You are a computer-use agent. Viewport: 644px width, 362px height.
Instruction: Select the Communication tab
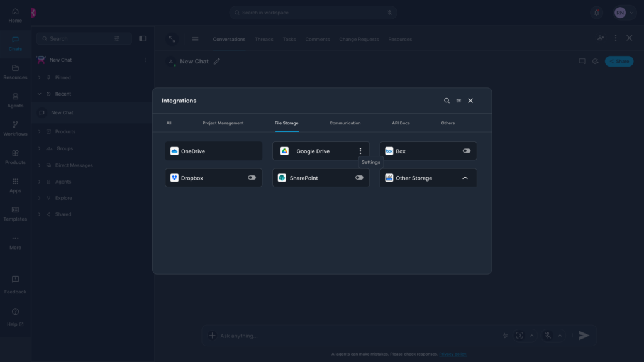[345, 123]
